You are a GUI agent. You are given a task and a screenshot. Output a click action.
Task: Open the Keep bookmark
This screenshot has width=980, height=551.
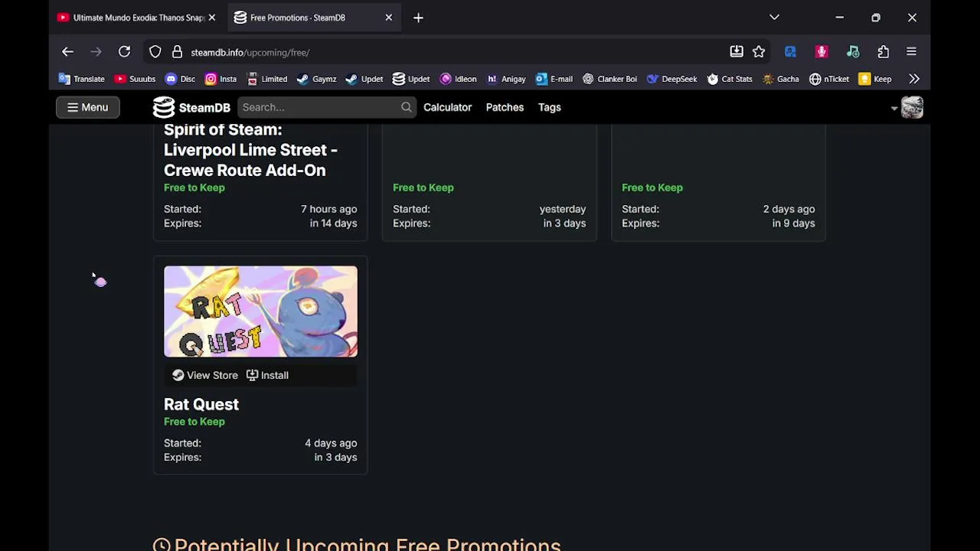coord(875,79)
